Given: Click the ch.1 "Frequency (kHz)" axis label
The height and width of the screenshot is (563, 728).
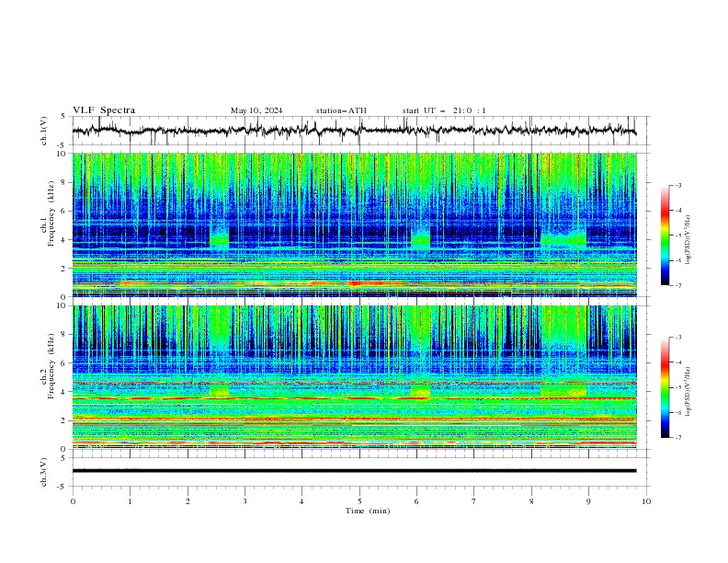Looking at the screenshot, I should click(x=51, y=213).
